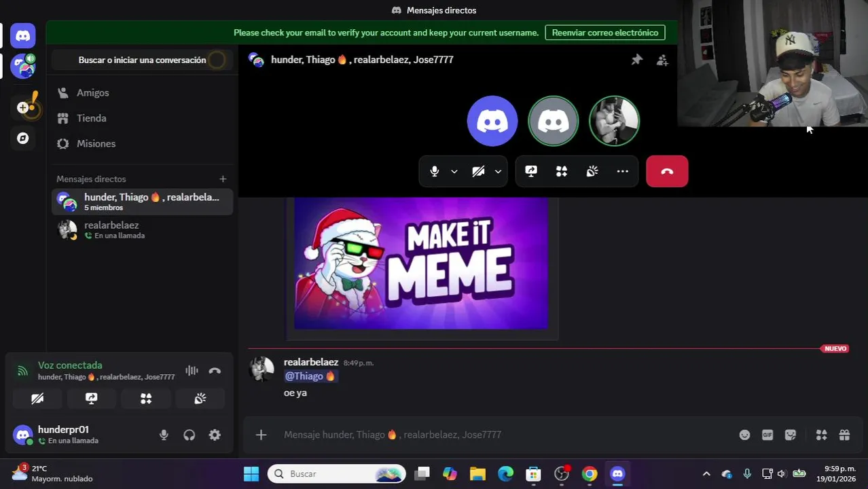Launch an activity from the voice panel

coord(146,399)
